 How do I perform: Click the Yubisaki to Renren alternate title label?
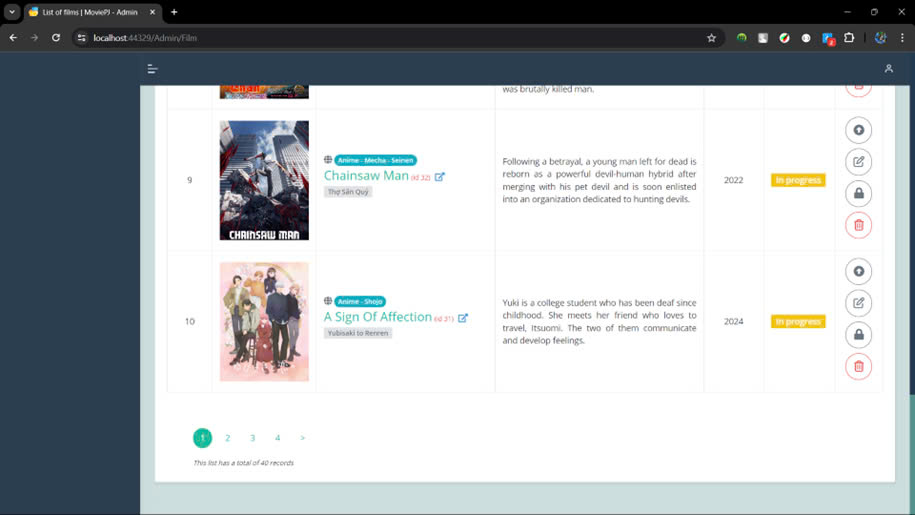(x=358, y=333)
